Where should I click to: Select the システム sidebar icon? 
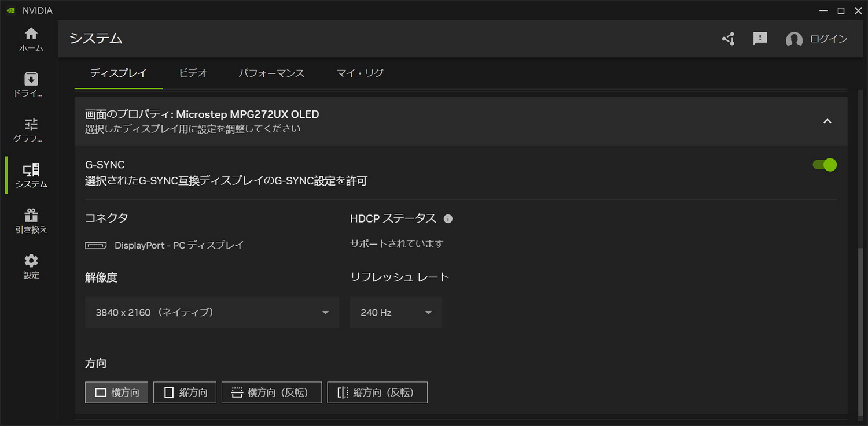[x=31, y=176]
